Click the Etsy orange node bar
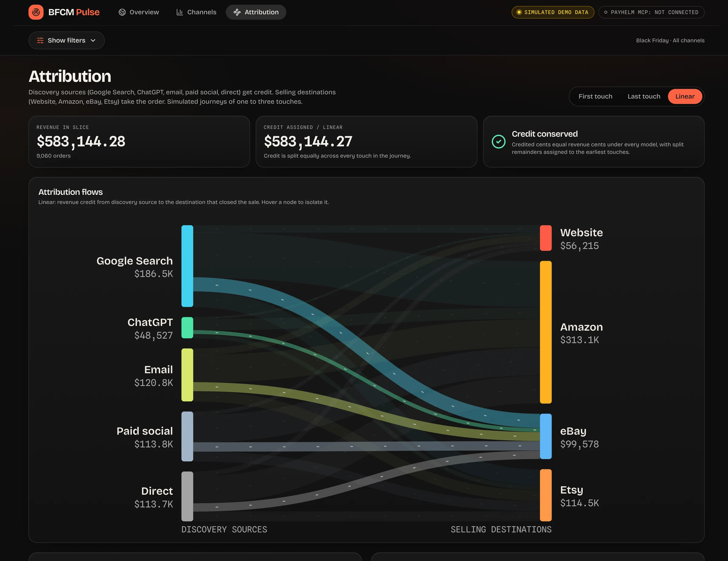Screen dimensions: 728x561 [546, 495]
